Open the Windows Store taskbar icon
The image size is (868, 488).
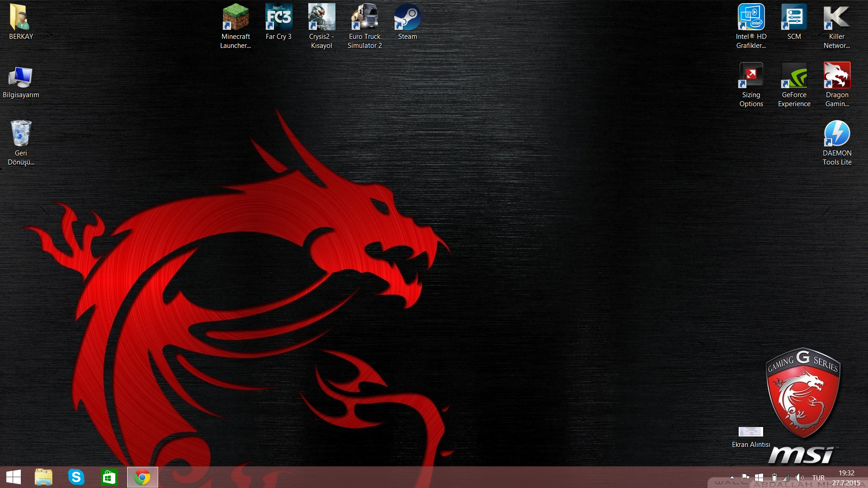(109, 477)
